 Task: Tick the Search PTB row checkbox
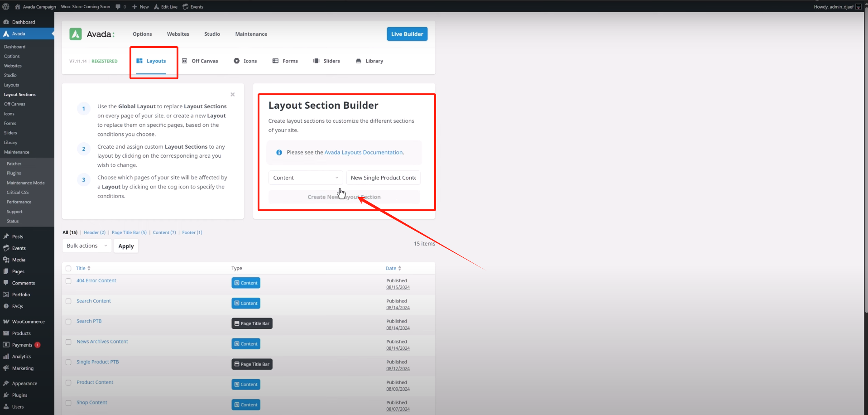(68, 322)
